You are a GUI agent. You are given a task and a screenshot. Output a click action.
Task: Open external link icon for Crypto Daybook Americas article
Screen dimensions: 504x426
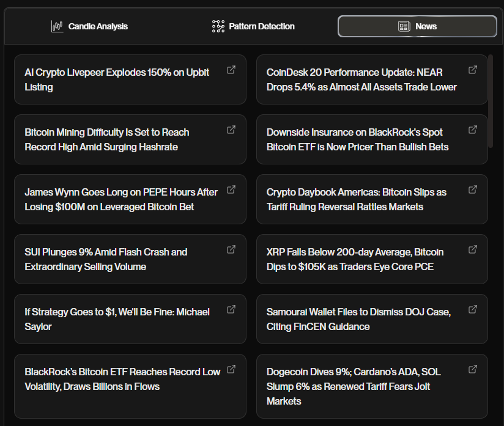(x=472, y=189)
